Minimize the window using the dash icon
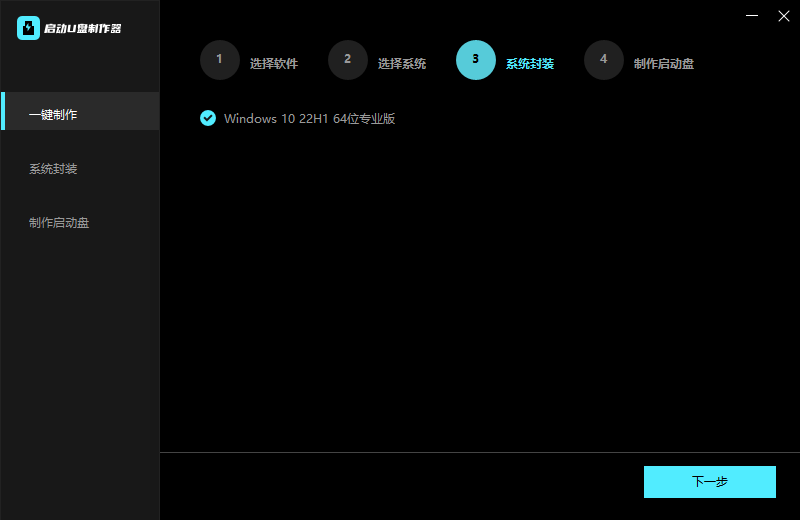 click(x=752, y=15)
